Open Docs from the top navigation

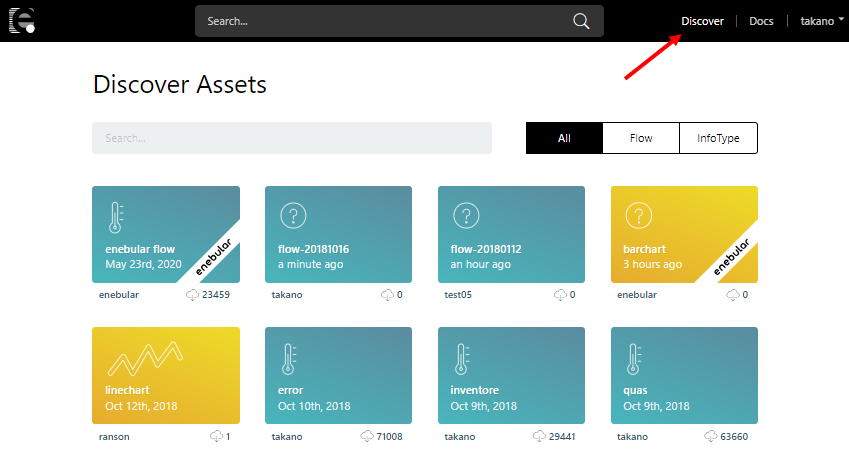point(761,21)
